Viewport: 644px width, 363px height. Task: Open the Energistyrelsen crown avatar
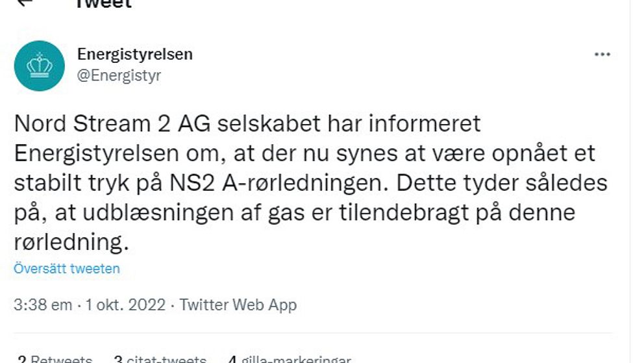[x=40, y=66]
